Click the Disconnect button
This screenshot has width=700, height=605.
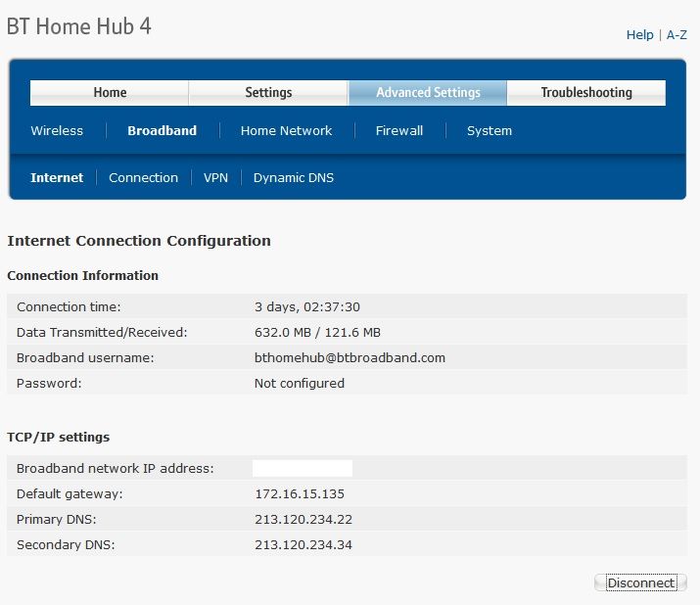[640, 582]
